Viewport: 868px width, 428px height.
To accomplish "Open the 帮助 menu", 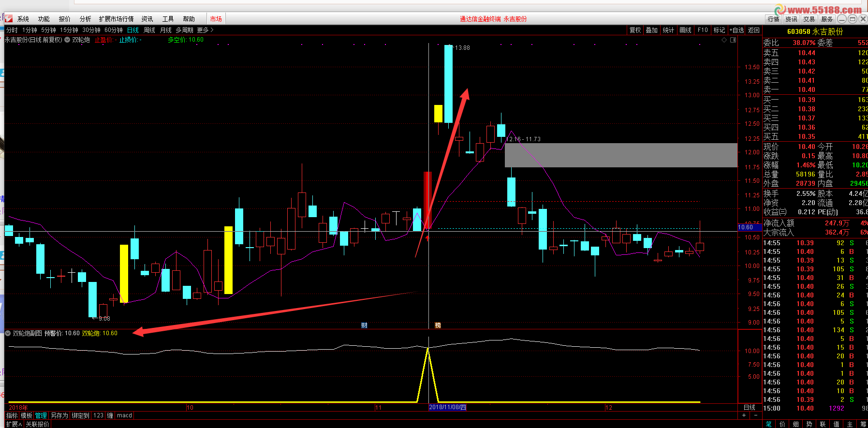I will pos(189,19).
